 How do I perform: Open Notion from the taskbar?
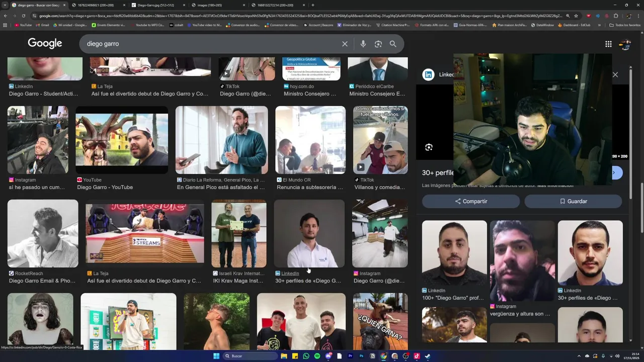[x=372, y=356]
